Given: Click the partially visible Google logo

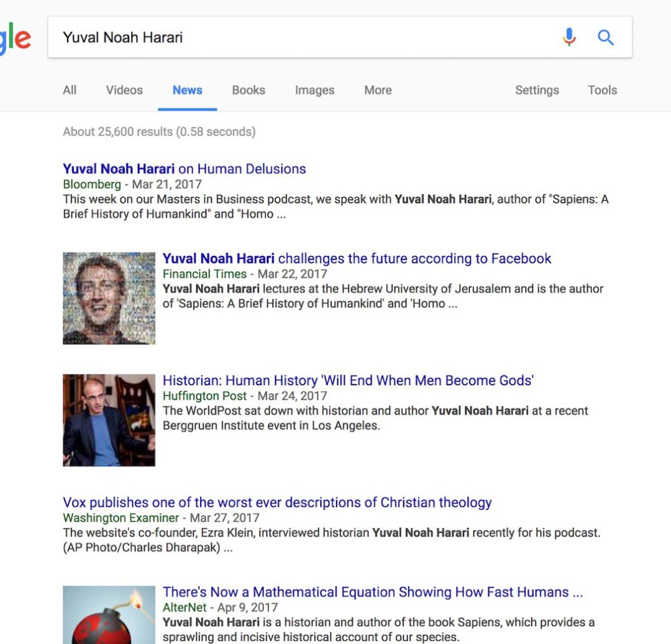Looking at the screenshot, I should click(15, 39).
